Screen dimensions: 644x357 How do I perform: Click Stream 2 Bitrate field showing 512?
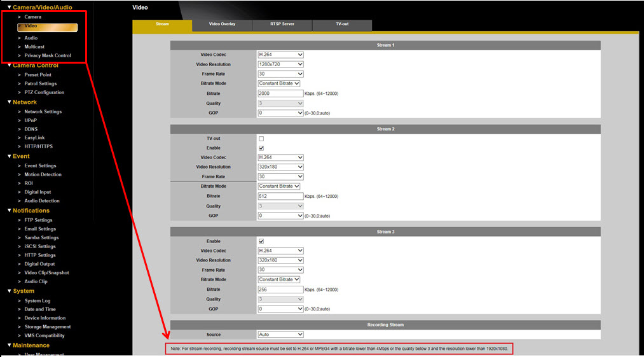coord(280,196)
